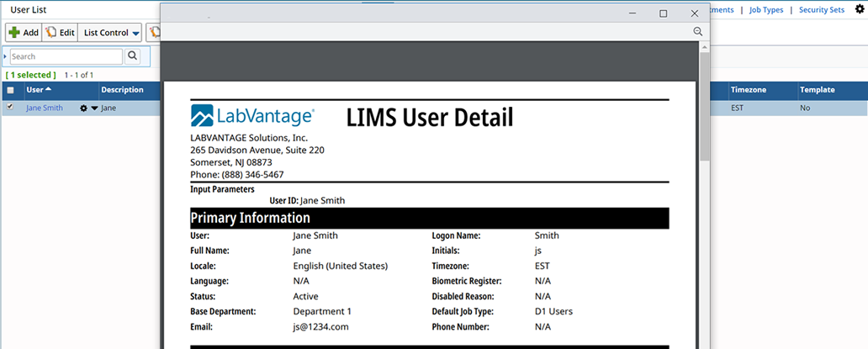Image resolution: width=868 pixels, height=349 pixels.
Task: Click the Template column header
Action: coord(817,90)
